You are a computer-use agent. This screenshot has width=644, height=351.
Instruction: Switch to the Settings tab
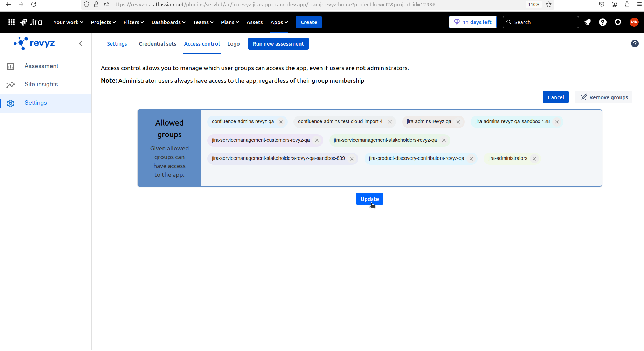(117, 44)
